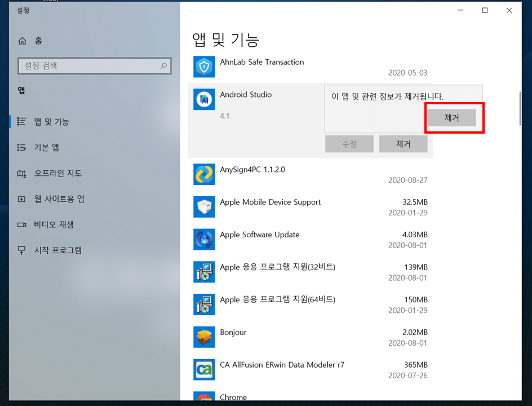This screenshot has height=406, width=532.
Task: Click the 2020-05-03 install date
Action: pyautogui.click(x=408, y=73)
